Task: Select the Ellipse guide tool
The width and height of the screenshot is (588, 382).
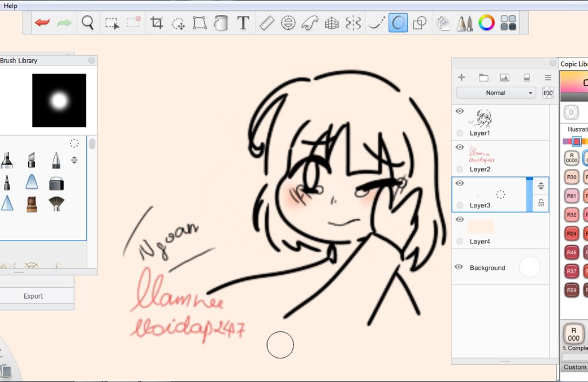Action: point(288,23)
